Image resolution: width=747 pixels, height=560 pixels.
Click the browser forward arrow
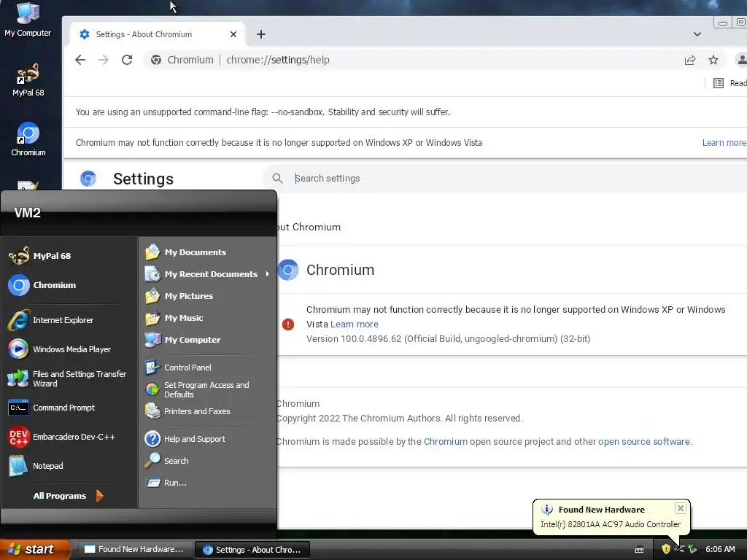pyautogui.click(x=104, y=60)
